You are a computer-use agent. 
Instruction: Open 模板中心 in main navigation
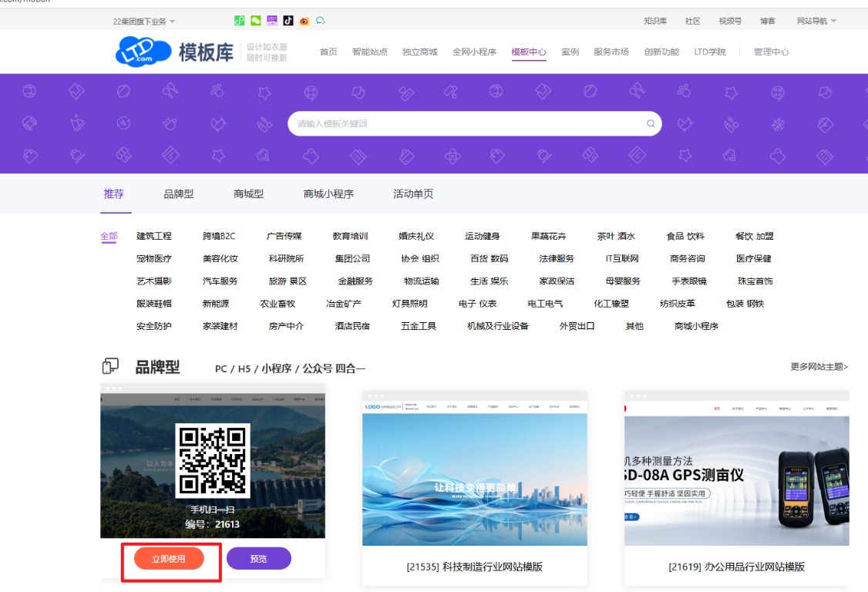click(x=529, y=52)
